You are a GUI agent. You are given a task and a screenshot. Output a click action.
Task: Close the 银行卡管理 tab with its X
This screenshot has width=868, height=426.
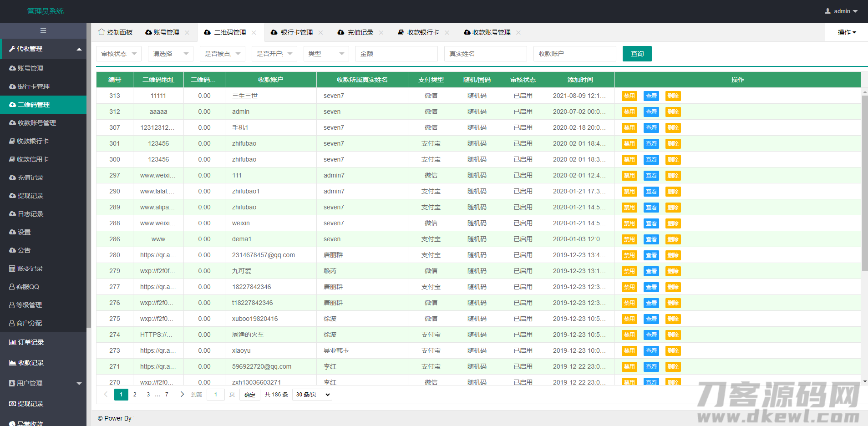click(x=321, y=32)
